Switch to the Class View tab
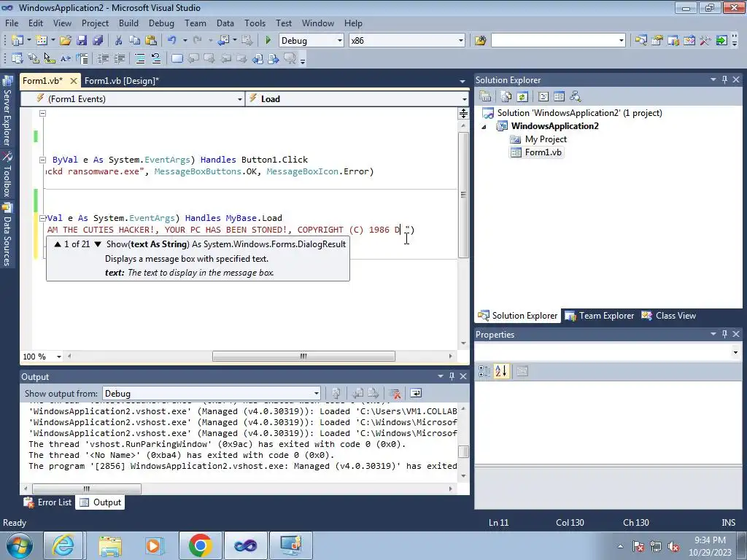The width and height of the screenshot is (747, 560). coord(669,316)
